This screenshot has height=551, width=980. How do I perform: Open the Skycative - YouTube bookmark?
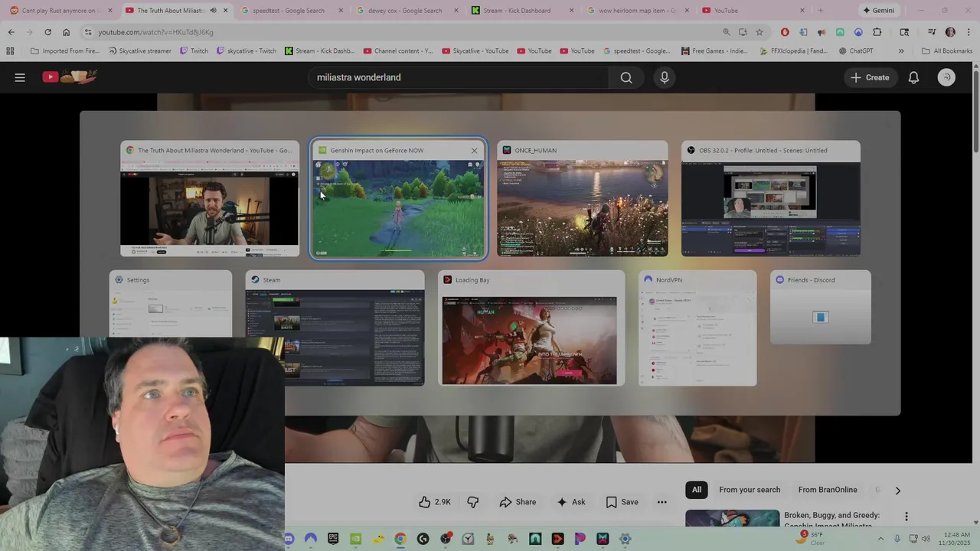(x=475, y=51)
